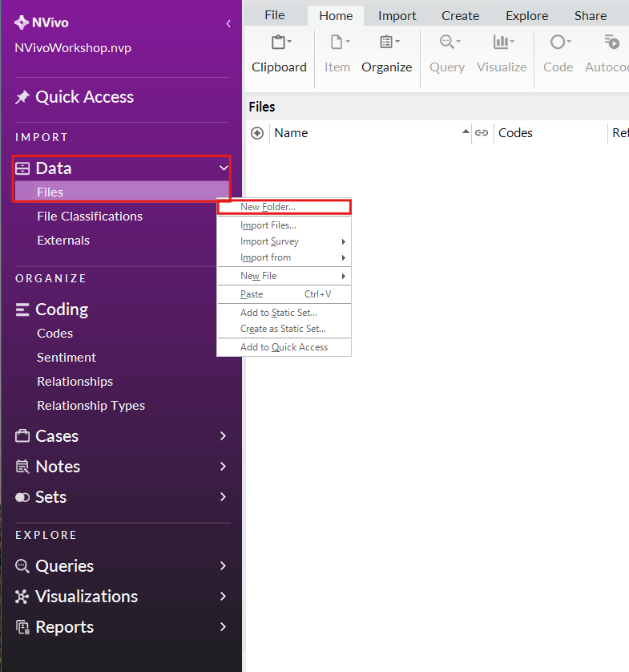Open the File tab

pos(275,15)
